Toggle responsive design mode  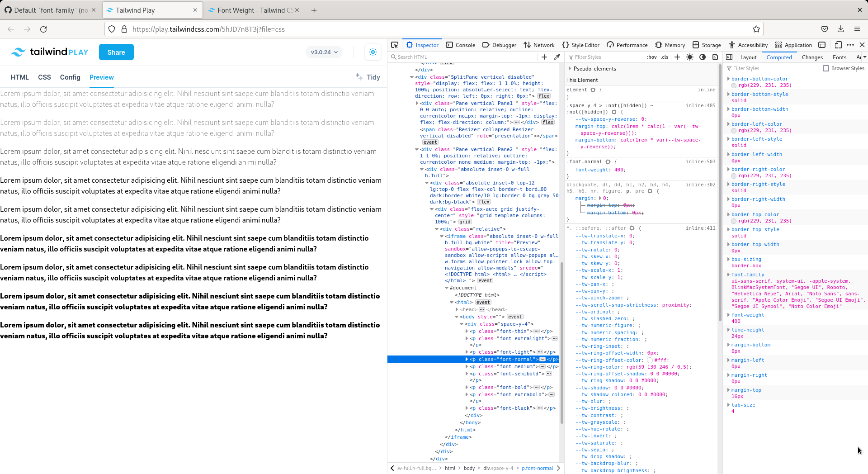pyautogui.click(x=838, y=45)
